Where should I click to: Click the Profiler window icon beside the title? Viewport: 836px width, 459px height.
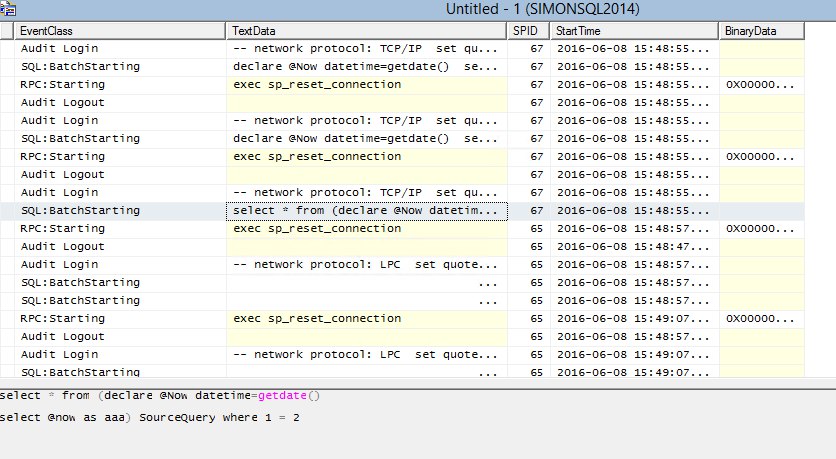coord(8,9)
